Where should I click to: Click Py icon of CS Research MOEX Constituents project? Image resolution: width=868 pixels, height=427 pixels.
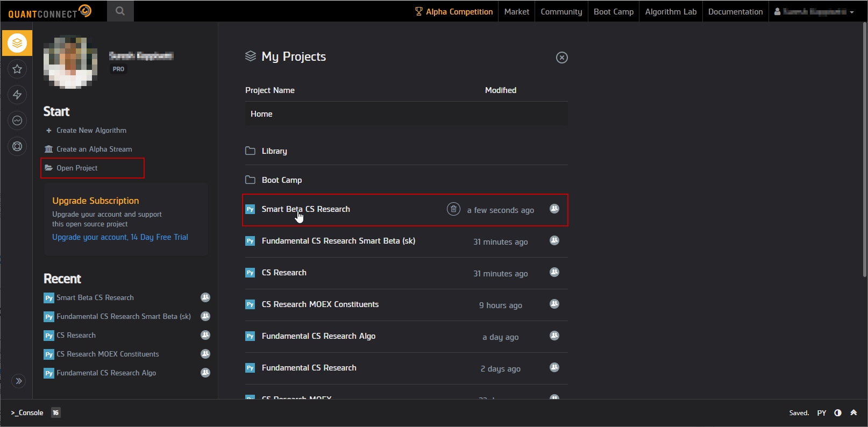tap(250, 304)
